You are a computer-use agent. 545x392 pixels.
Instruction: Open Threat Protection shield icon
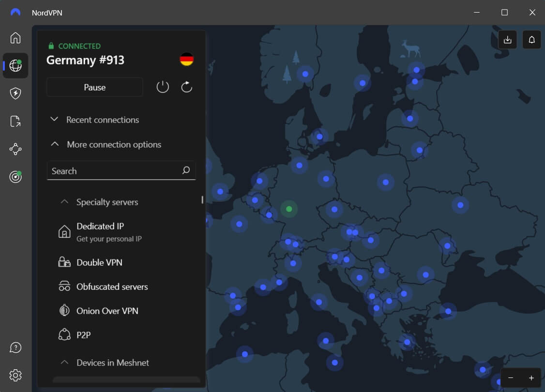(x=15, y=93)
